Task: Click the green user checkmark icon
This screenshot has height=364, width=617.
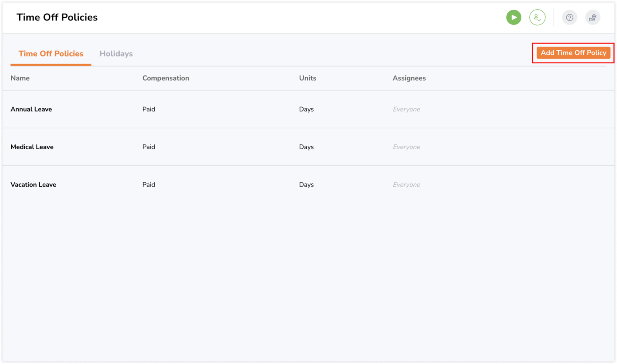Action: (537, 17)
